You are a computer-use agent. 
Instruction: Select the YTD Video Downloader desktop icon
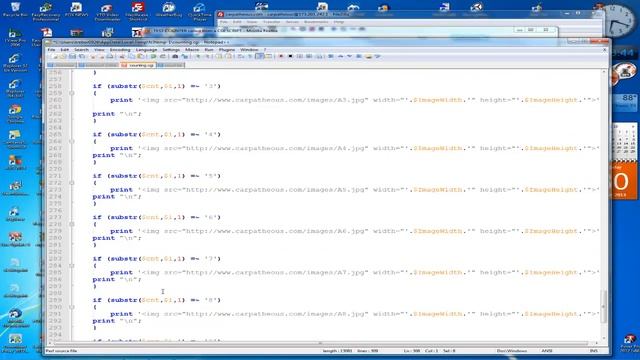(x=107, y=11)
